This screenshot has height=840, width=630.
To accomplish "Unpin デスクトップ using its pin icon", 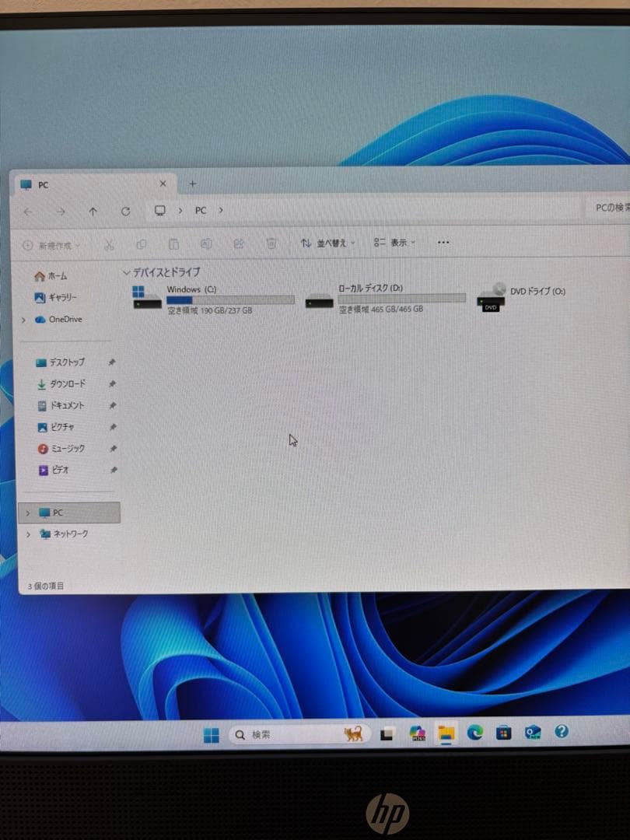I will (112, 362).
